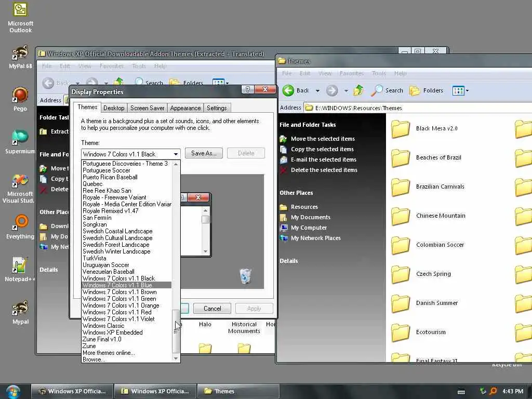Open the Screen Saver tab

pos(147,108)
